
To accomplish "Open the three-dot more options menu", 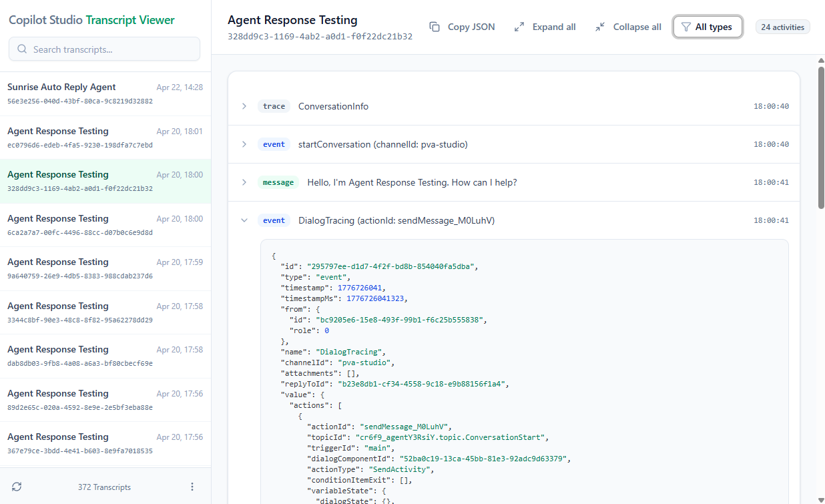I will pyautogui.click(x=192, y=487).
